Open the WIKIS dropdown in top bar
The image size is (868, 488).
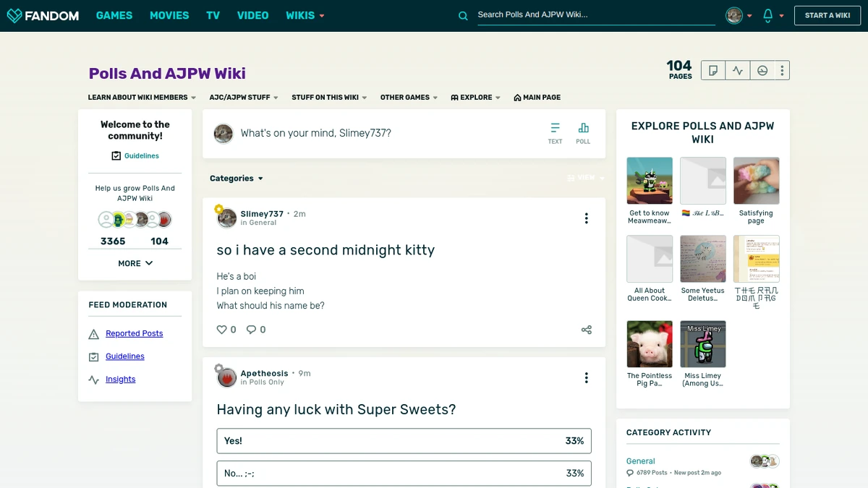click(x=305, y=15)
